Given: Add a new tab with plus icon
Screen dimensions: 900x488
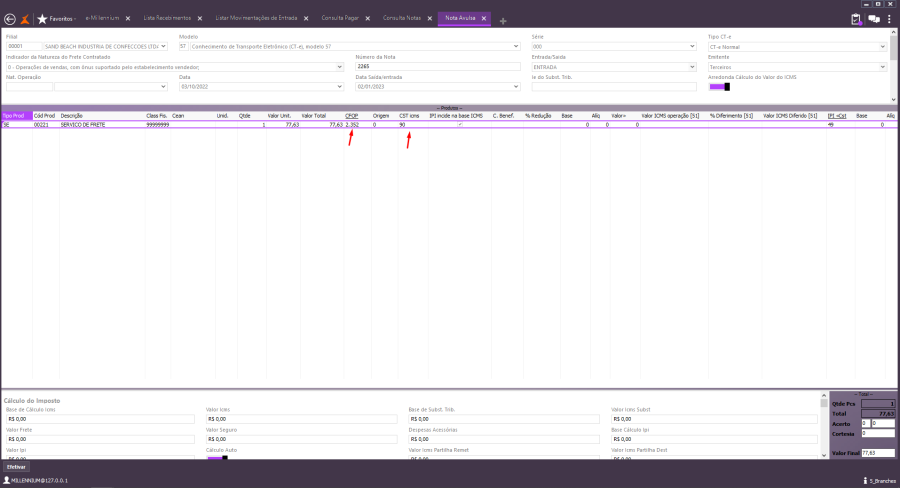Looking at the screenshot, I should [503, 21].
